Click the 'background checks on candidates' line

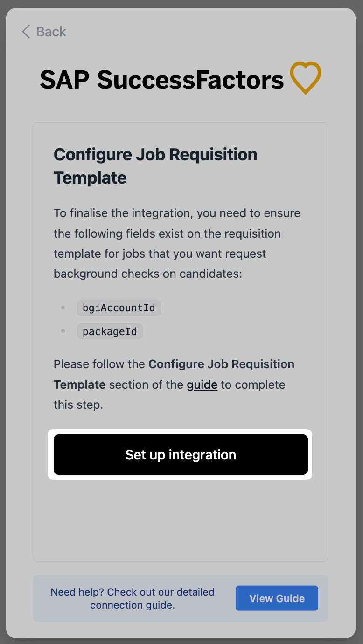[147, 274]
